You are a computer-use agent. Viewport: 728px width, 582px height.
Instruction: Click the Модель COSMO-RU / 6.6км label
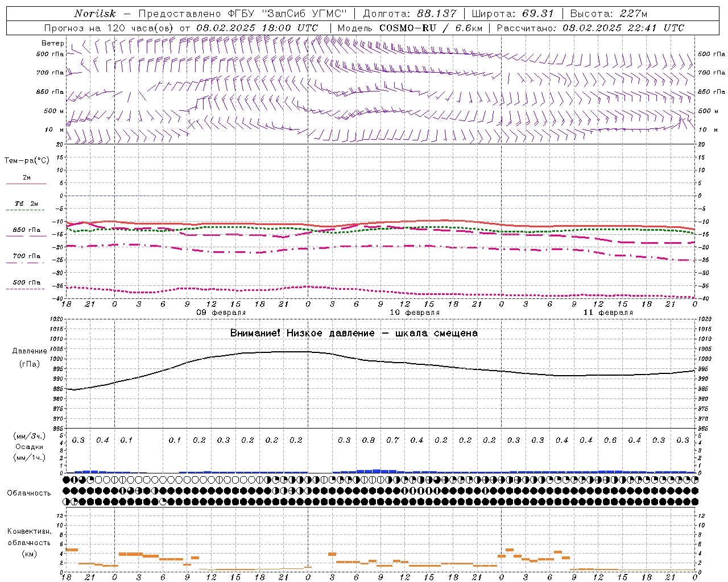(410, 28)
